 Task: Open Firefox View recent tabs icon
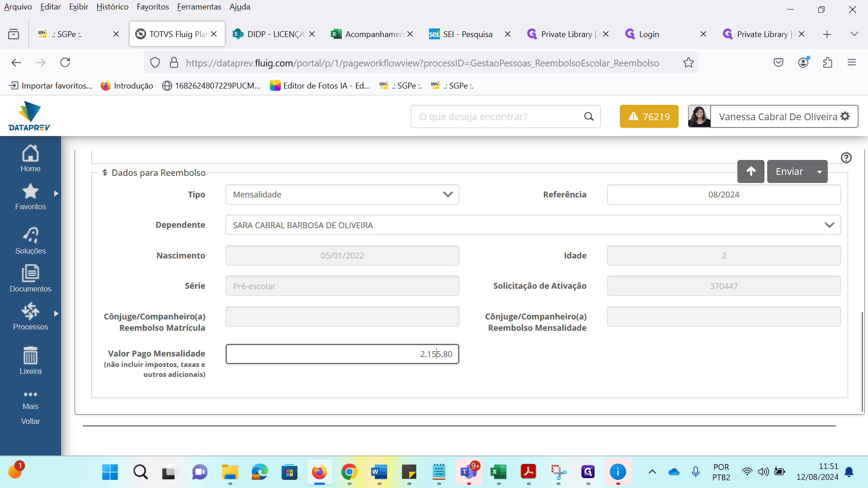click(x=14, y=34)
